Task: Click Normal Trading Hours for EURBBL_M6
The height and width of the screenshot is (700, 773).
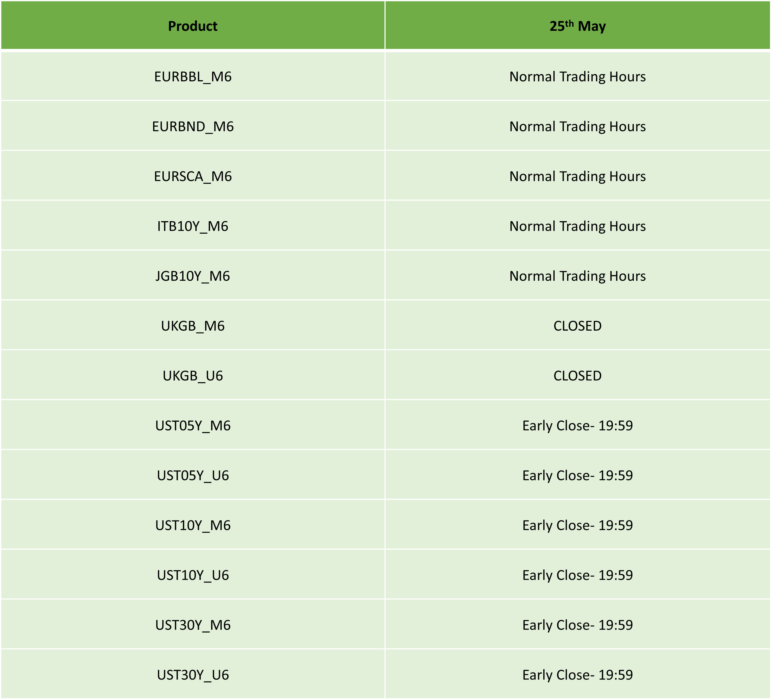Action: click(x=577, y=77)
